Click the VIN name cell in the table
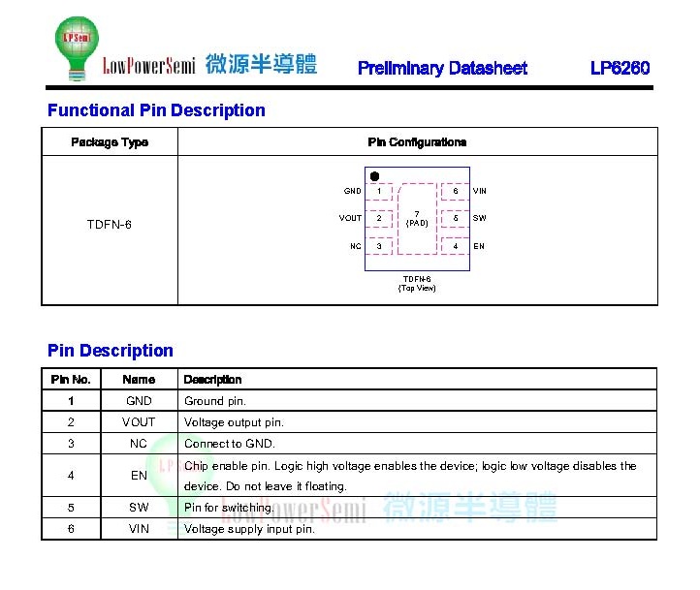 (139, 529)
